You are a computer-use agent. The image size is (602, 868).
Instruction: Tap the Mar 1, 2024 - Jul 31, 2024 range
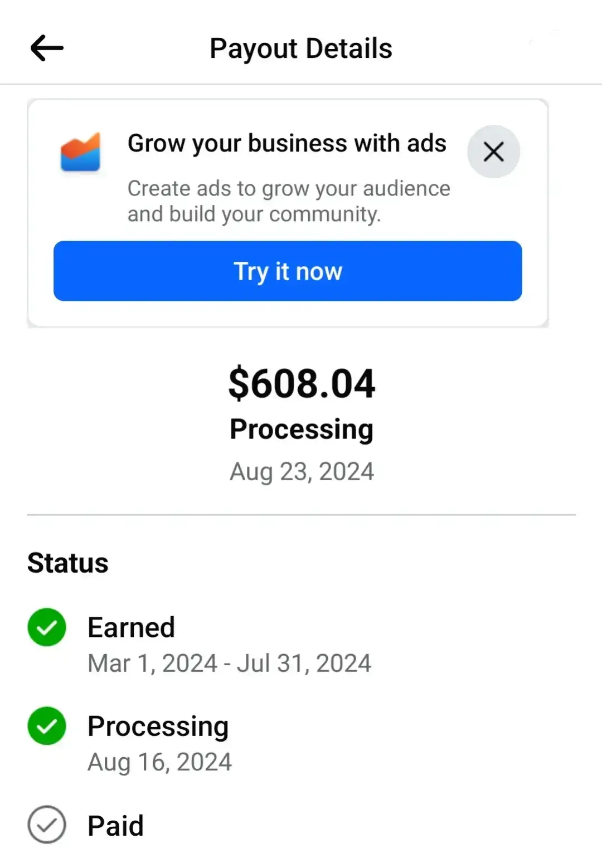pos(229,663)
